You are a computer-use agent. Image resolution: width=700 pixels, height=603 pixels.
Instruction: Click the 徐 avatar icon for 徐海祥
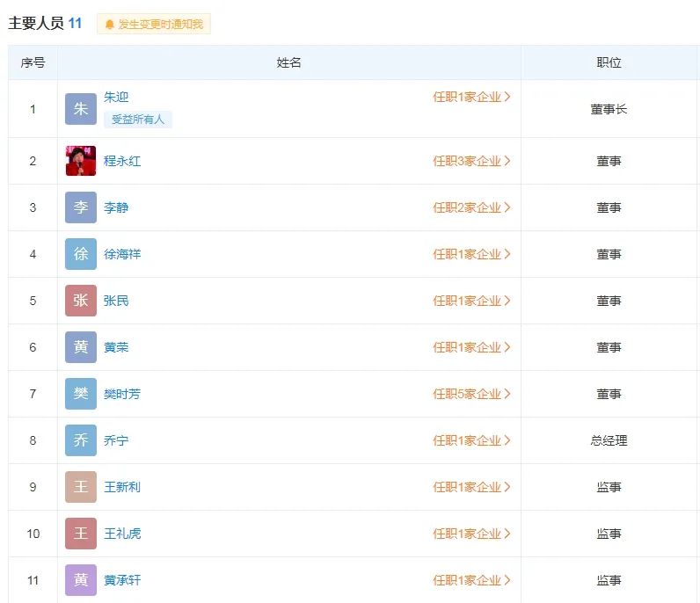point(81,254)
